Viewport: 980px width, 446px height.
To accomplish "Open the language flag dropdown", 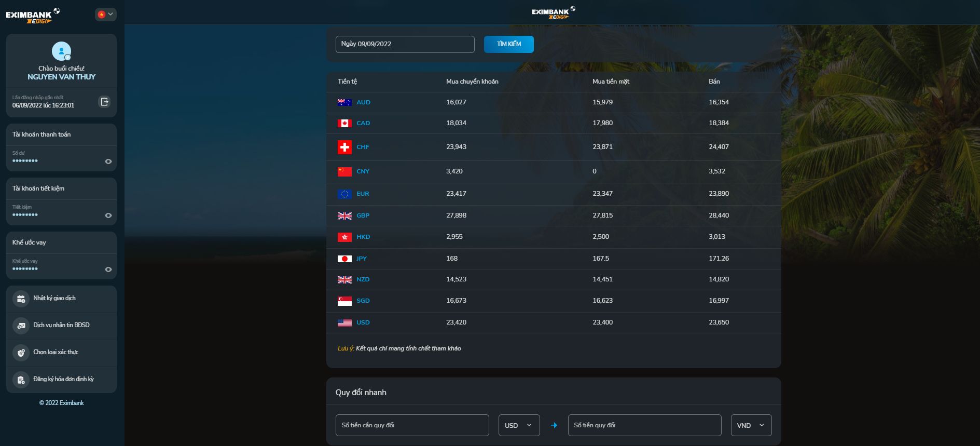I will click(105, 15).
